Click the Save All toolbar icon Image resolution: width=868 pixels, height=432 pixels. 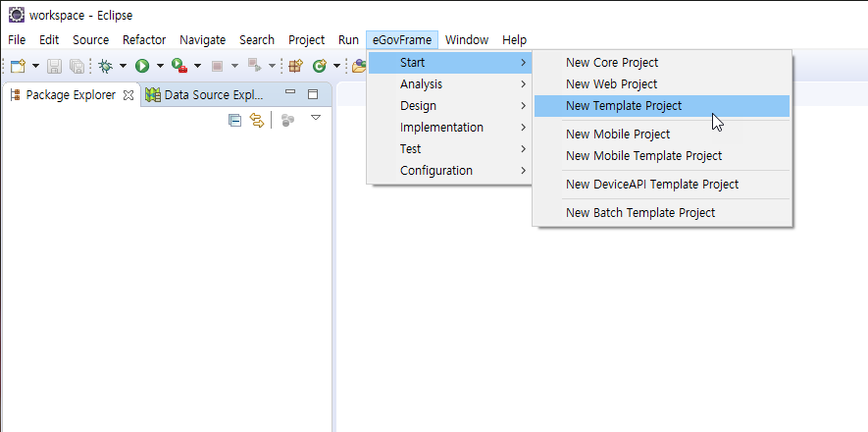(77, 66)
